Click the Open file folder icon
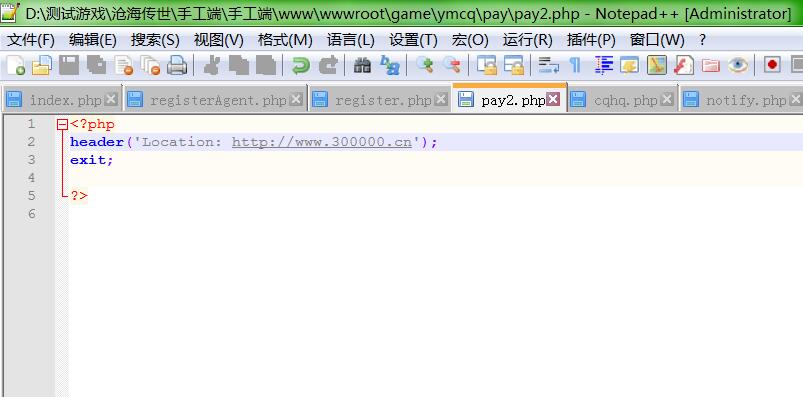This screenshot has height=397, width=803. pos(42,65)
